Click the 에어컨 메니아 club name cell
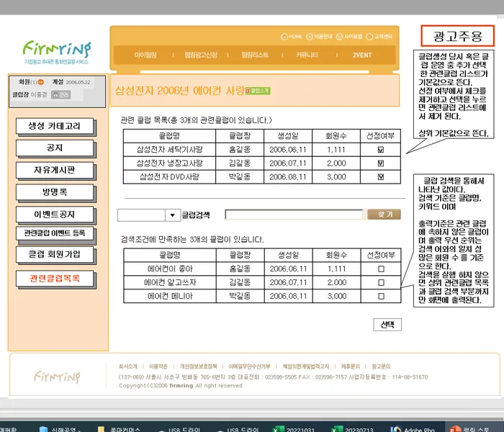 click(x=170, y=296)
